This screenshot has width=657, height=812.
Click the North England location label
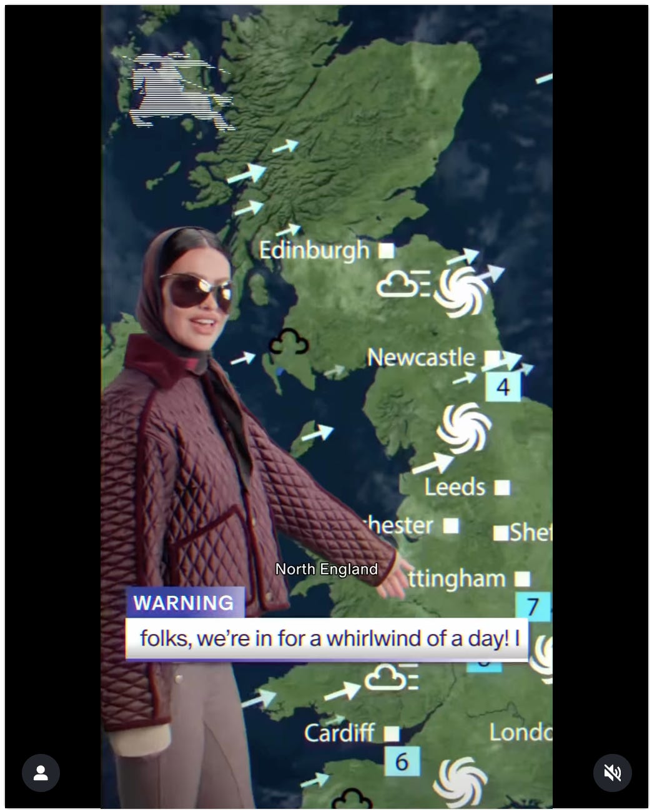tap(327, 569)
